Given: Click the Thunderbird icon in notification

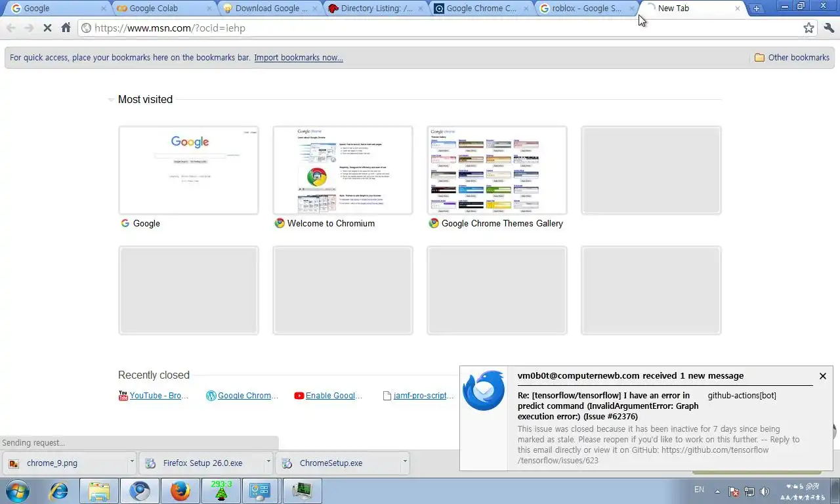Looking at the screenshot, I should point(484,390).
